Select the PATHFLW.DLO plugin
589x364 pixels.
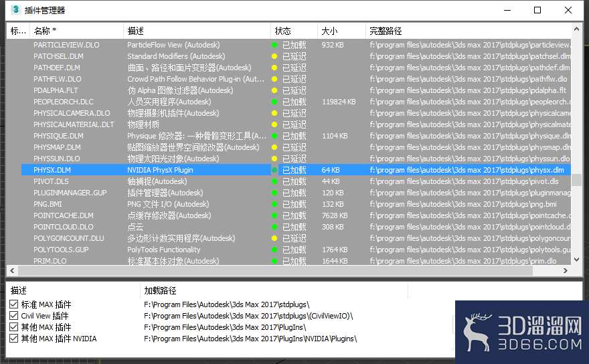pyautogui.click(x=57, y=79)
